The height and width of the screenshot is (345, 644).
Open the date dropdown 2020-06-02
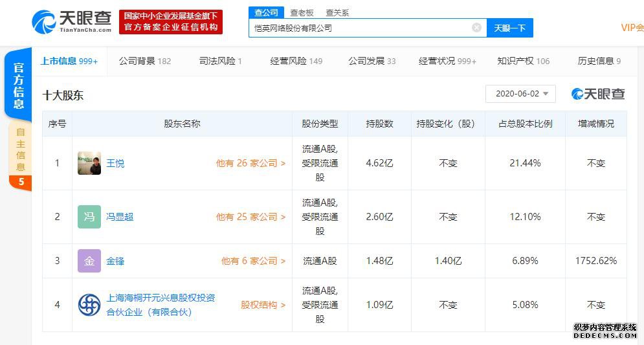520,94
